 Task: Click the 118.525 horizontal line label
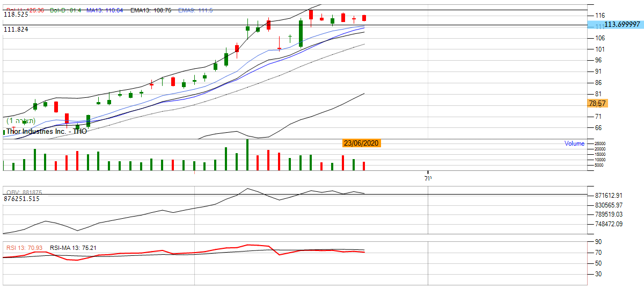16,15
